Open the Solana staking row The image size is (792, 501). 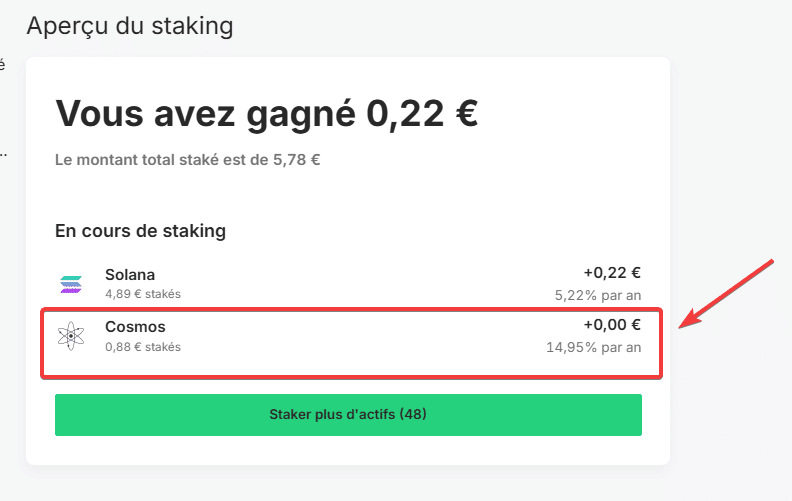[349, 284]
